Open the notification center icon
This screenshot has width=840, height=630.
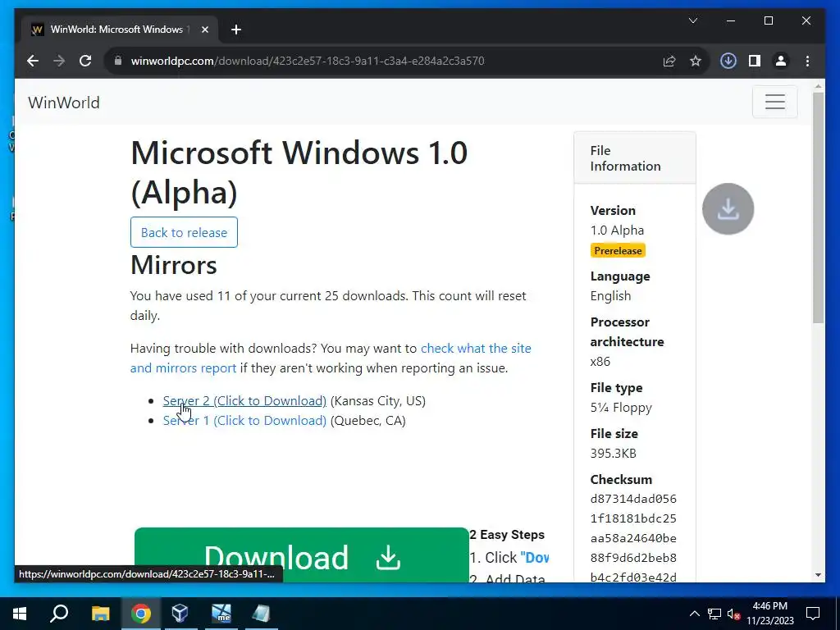pyautogui.click(x=813, y=614)
